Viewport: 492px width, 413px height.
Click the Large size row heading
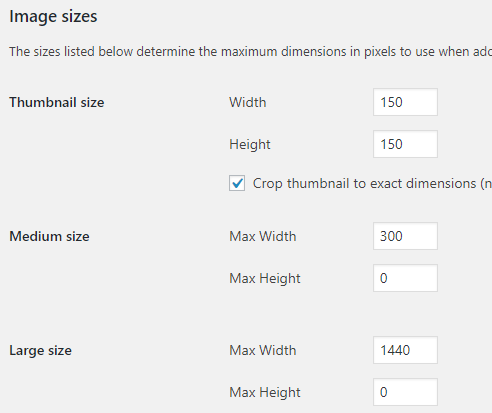tap(40, 351)
